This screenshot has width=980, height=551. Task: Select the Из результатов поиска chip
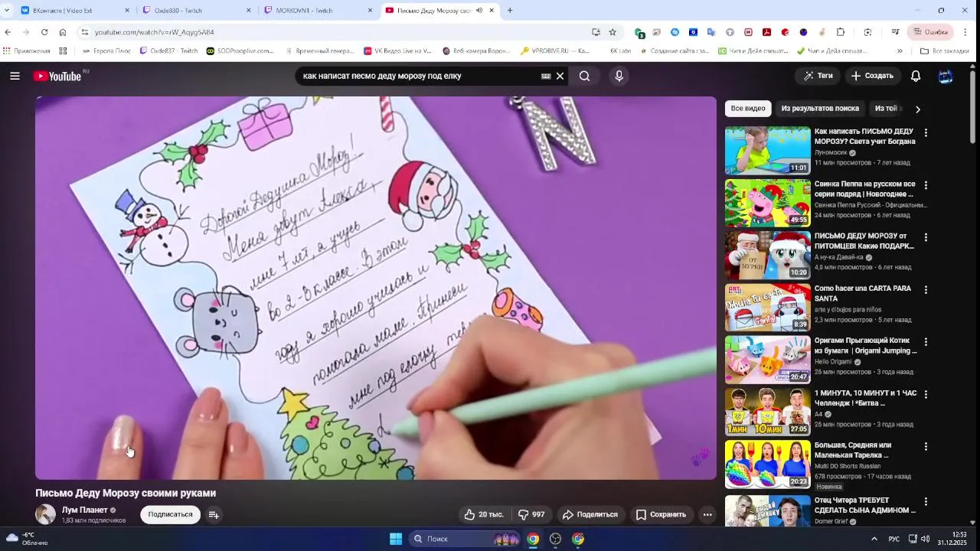click(x=820, y=109)
